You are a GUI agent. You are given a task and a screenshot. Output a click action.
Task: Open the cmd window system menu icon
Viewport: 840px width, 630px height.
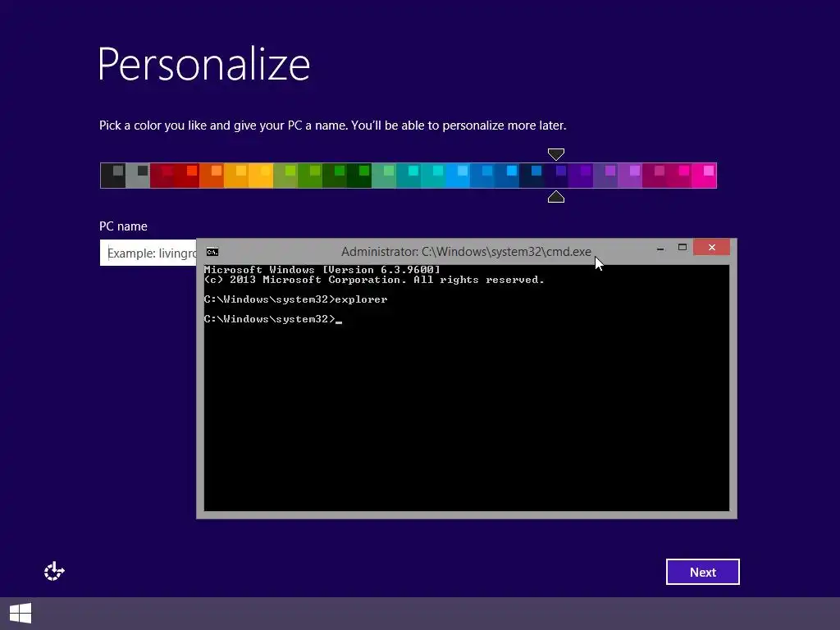tap(212, 252)
